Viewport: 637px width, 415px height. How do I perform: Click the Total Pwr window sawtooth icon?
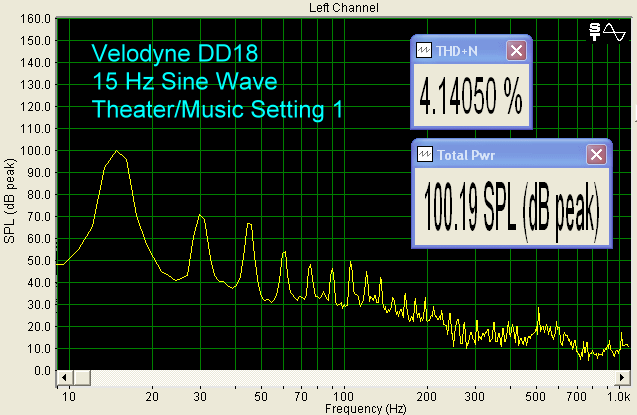pos(424,155)
